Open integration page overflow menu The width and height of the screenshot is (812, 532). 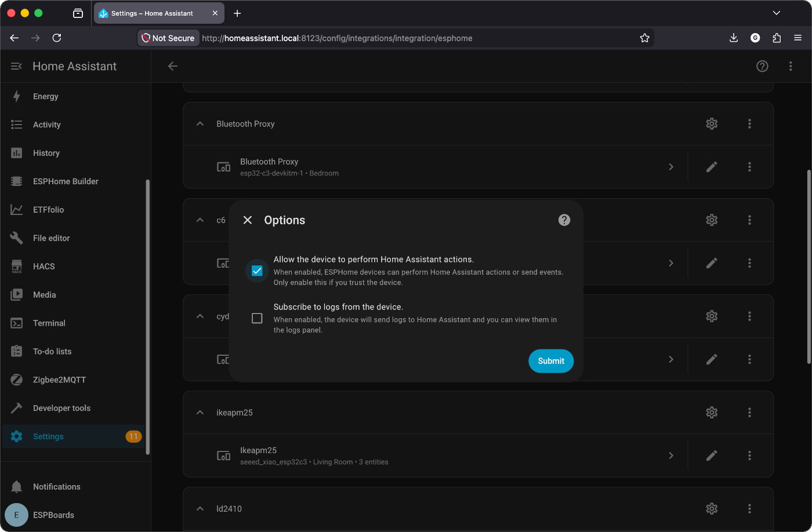(x=791, y=66)
